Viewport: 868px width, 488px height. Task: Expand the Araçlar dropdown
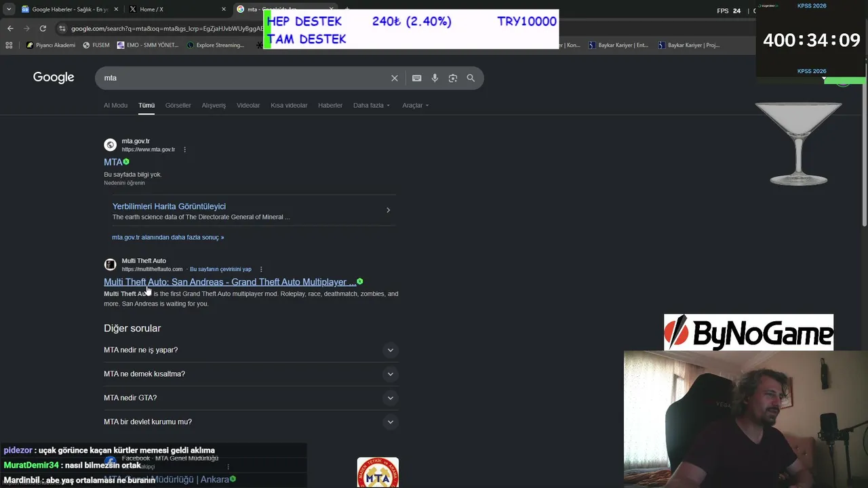click(x=415, y=105)
